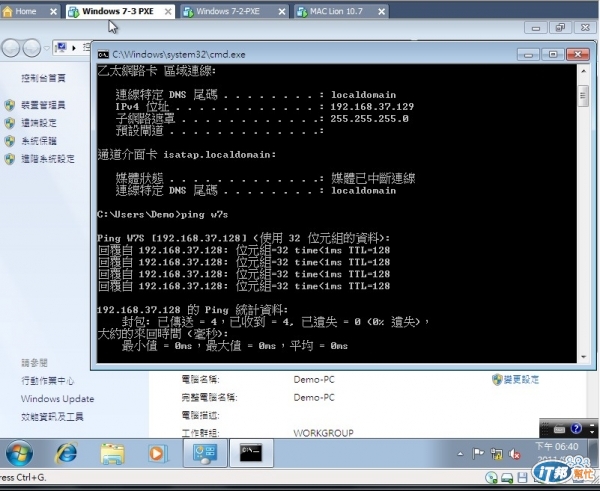Click the Windows Start orb

click(x=19, y=453)
